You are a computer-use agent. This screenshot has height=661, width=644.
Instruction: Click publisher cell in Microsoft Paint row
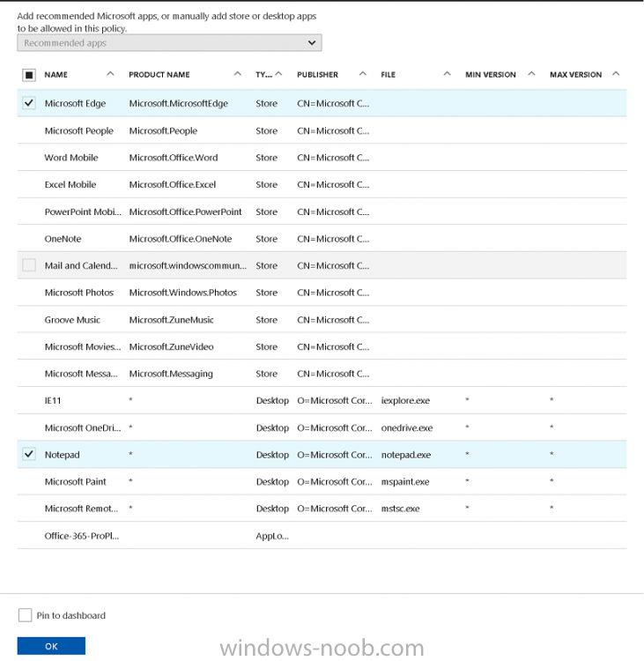(x=335, y=481)
